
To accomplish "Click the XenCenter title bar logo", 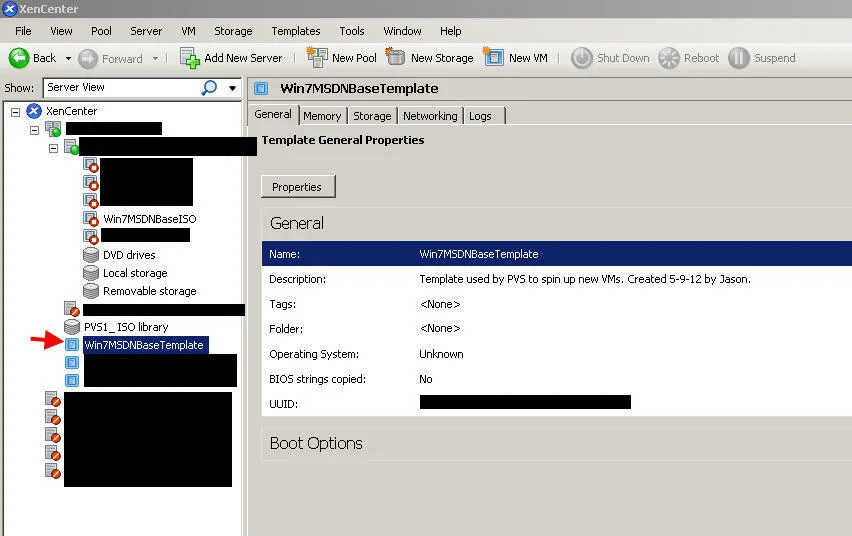I will 10,9.
